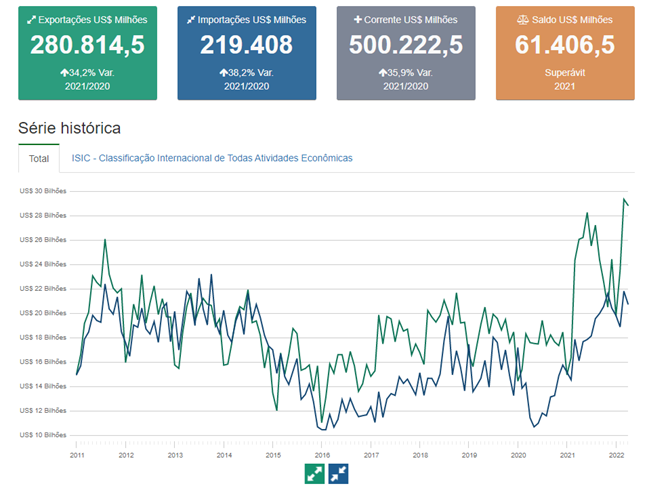This screenshot has width=647, height=486.
Task: Click the plus icon beside Corrente US$ Milhões
Action: click(x=358, y=20)
